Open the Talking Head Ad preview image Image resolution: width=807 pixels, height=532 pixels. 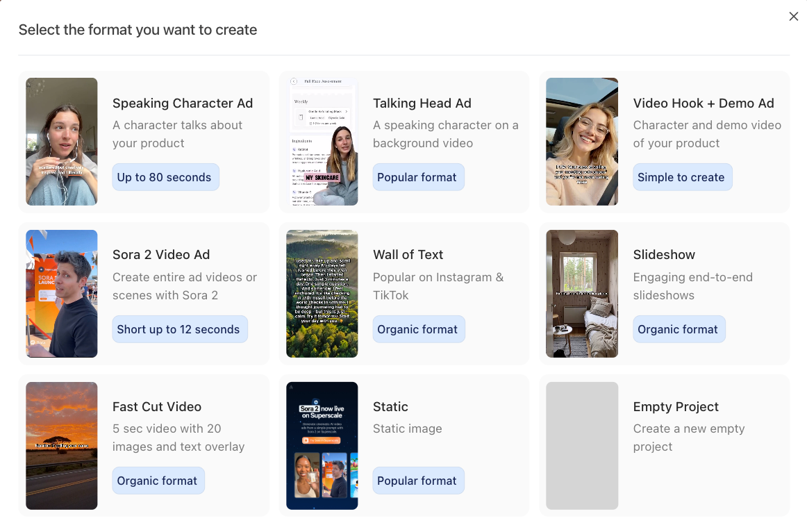[322, 142]
